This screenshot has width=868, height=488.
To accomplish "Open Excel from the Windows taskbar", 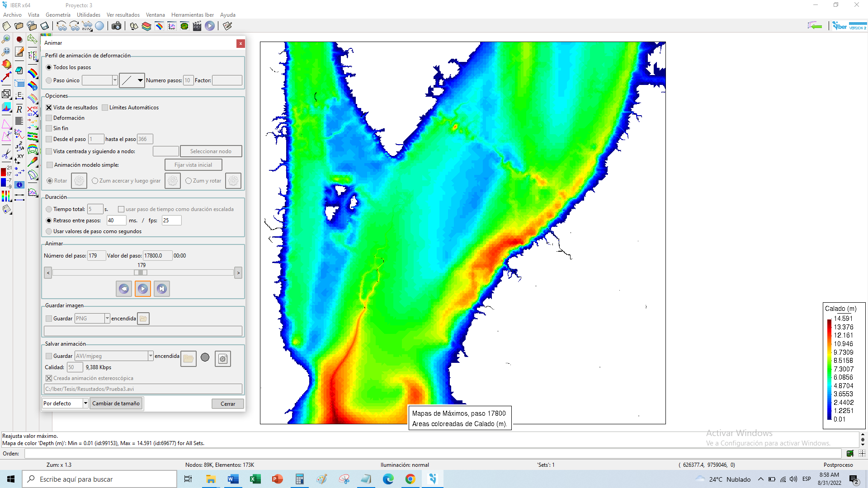I will [x=255, y=479].
